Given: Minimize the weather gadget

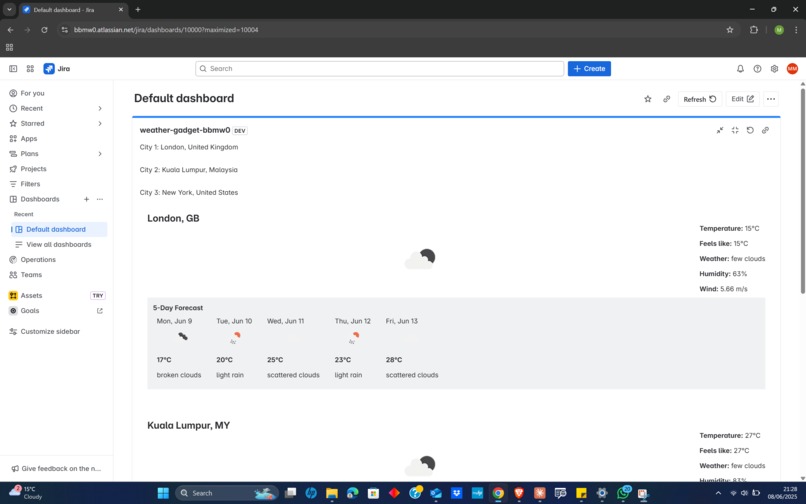Looking at the screenshot, I should coord(720,130).
